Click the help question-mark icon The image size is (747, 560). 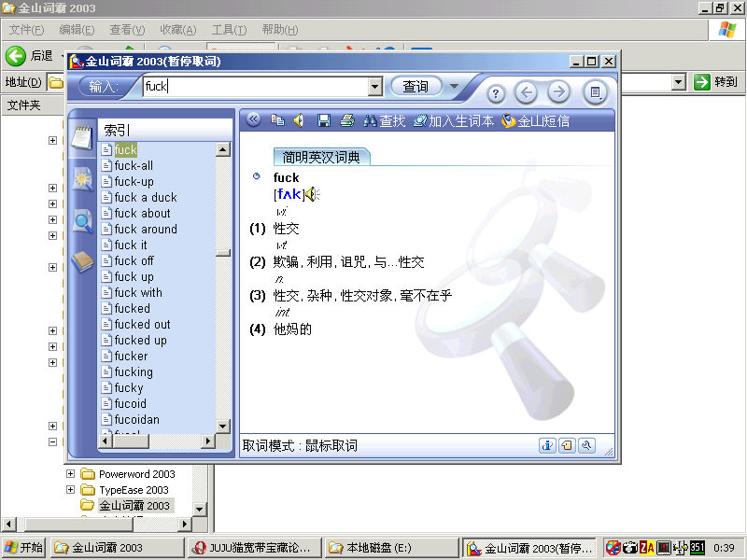coord(496,93)
